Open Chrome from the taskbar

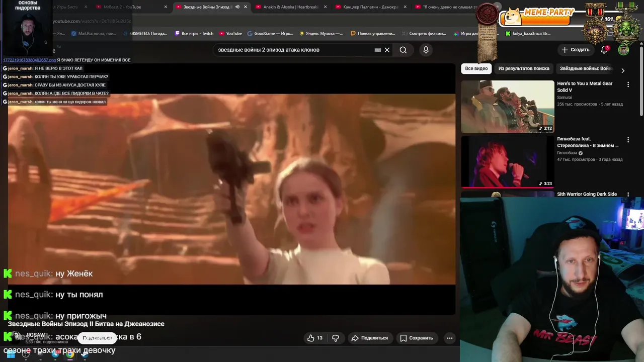[x=70, y=354]
